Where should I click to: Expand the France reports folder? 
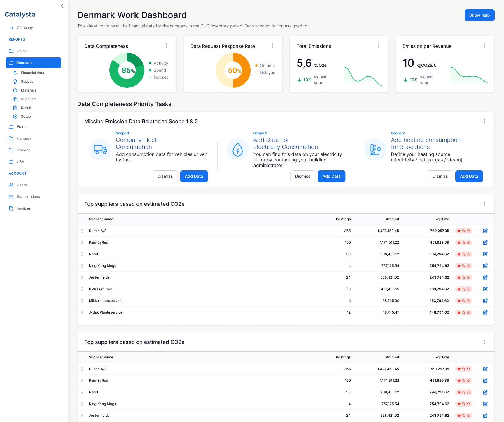tap(22, 127)
